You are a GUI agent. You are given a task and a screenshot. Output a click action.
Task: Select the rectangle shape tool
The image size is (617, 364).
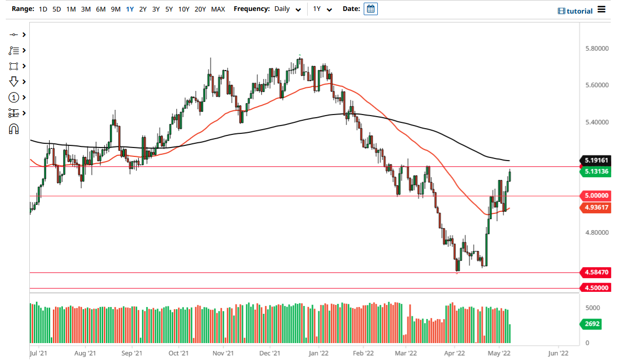pyautogui.click(x=15, y=66)
